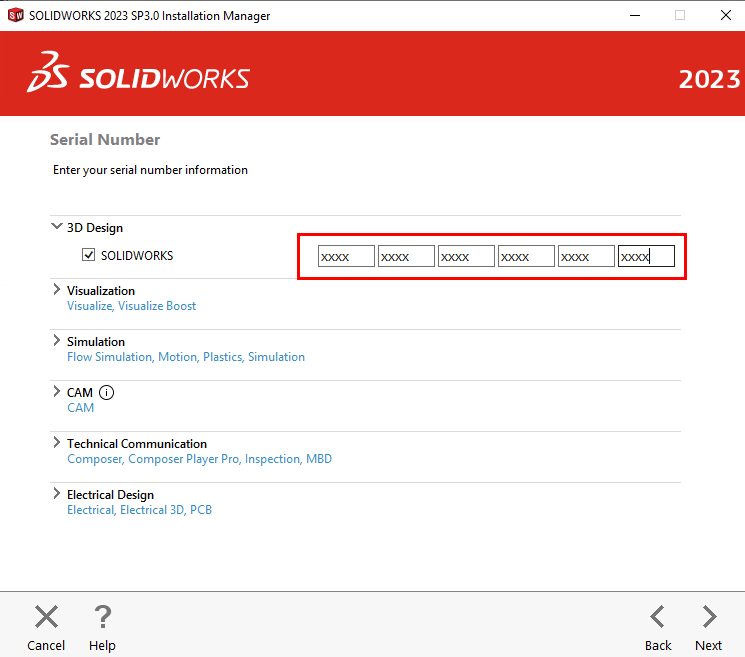This screenshot has width=745, height=657.
Task: Click the fourth serial number field
Action: 526,256
